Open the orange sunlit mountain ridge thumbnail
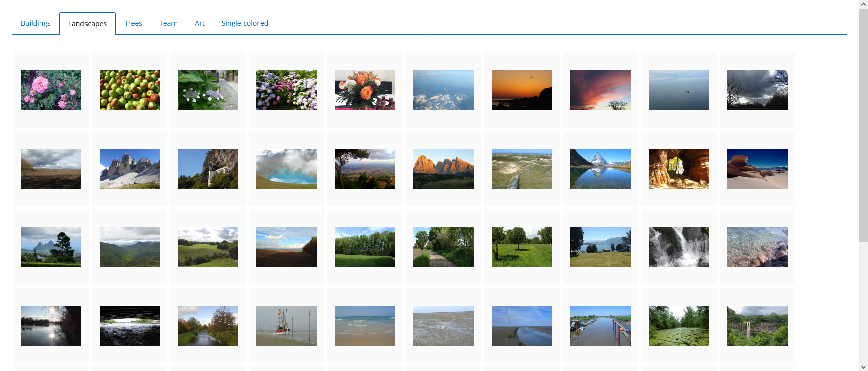Screen dimensions: 868x371 coord(444,169)
